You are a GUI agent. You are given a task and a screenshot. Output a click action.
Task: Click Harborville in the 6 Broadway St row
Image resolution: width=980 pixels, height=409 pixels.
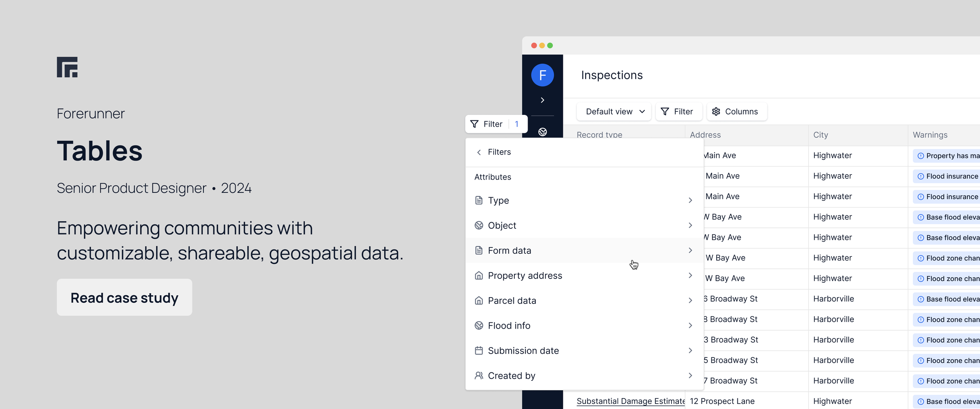(833, 299)
